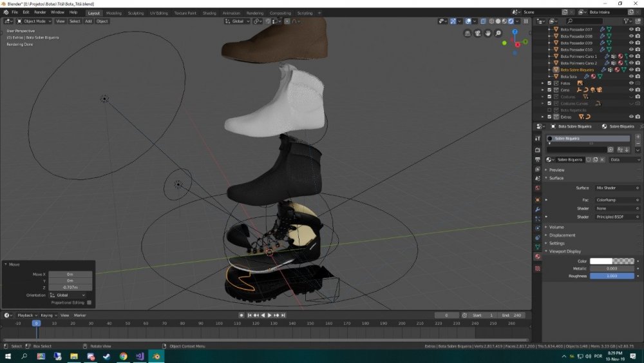Open the Material properties tab icon
644x363 pixels.
pos(538,256)
